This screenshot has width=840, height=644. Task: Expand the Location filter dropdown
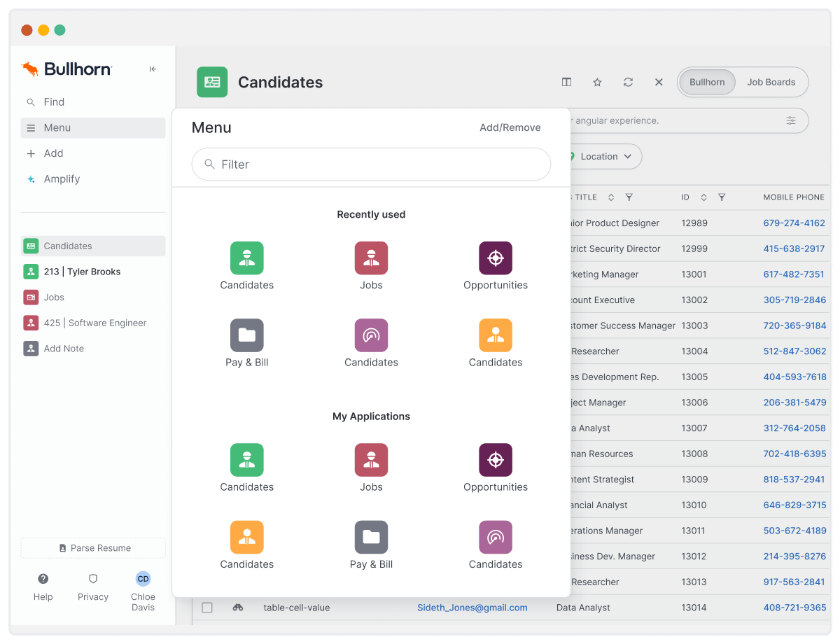605,157
